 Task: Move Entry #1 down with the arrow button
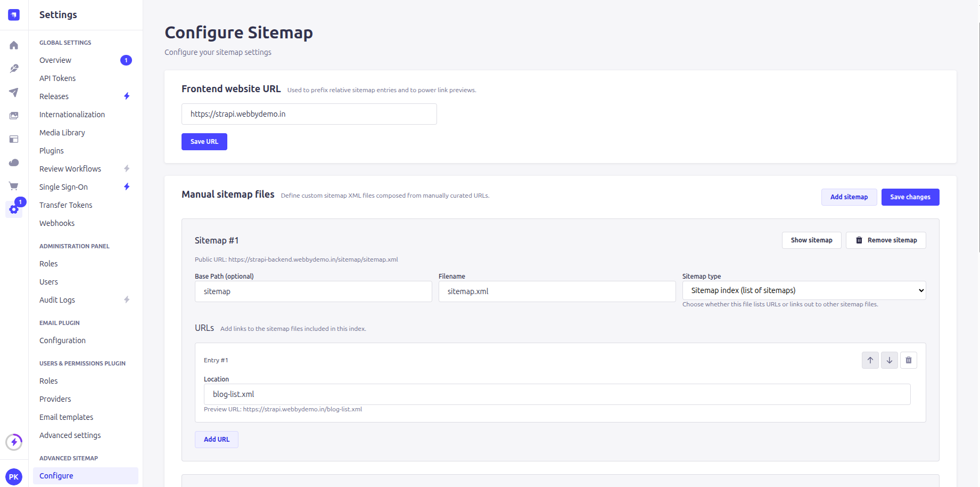coord(890,360)
